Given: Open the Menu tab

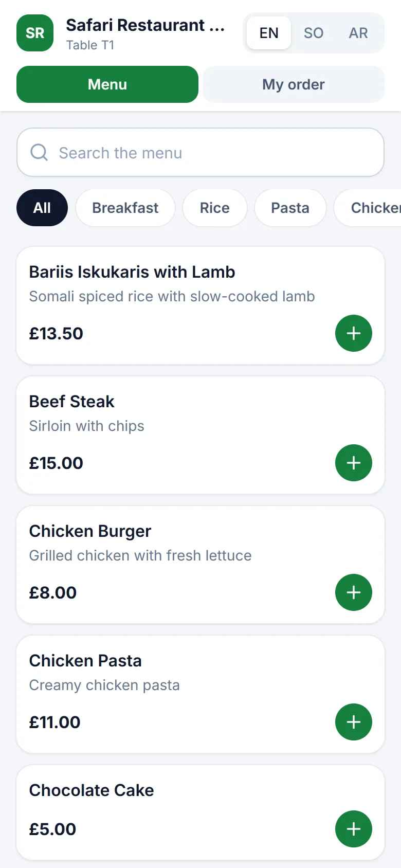Looking at the screenshot, I should coord(107,84).
